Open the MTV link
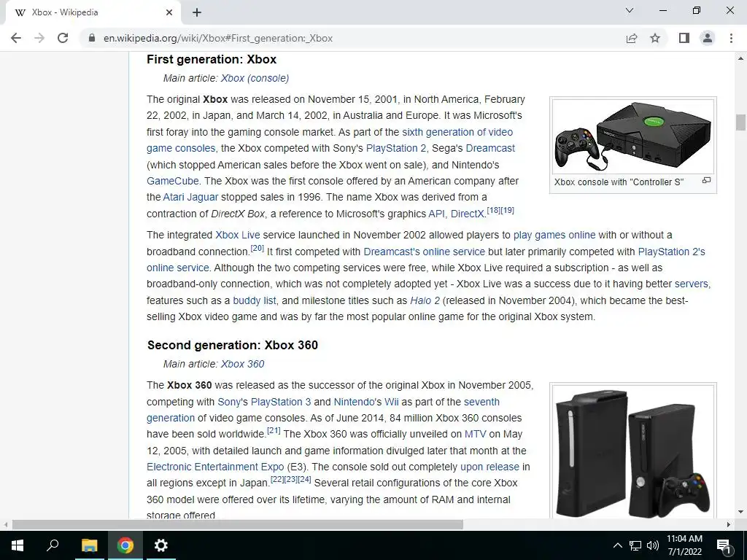Screen dimensions: 747x560 pyautogui.click(x=476, y=434)
